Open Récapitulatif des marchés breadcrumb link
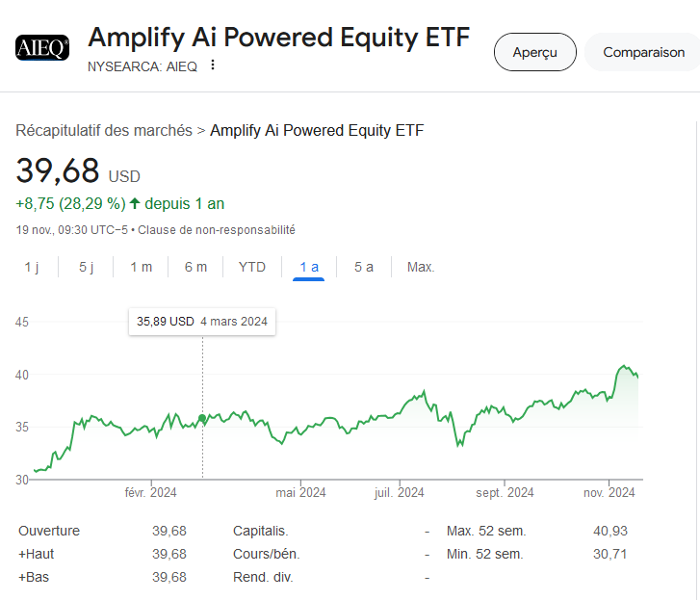The width and height of the screenshot is (700, 600). pyautogui.click(x=104, y=130)
